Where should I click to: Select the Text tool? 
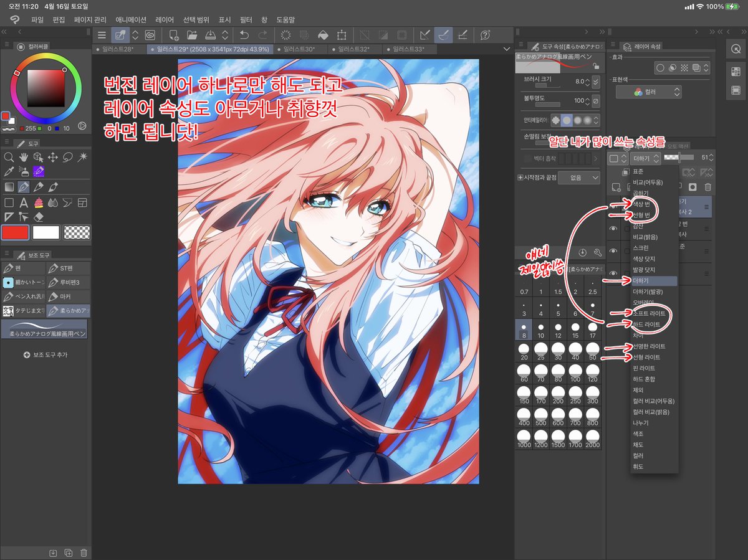click(24, 202)
